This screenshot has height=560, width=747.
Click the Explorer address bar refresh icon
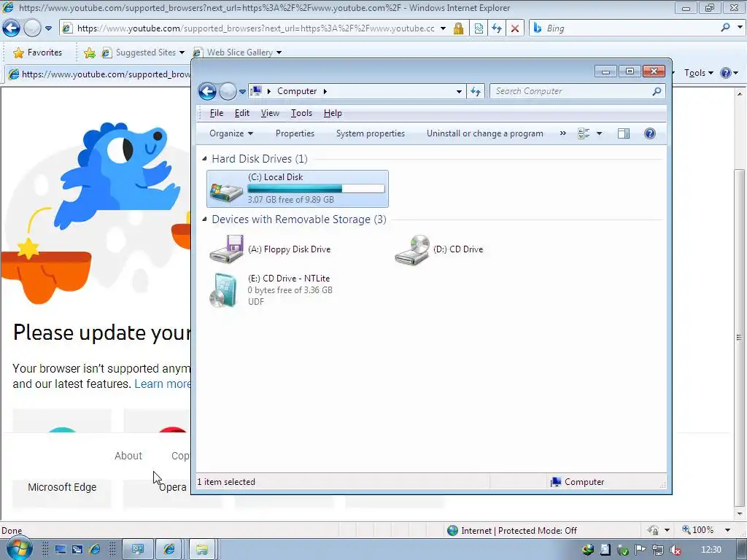click(476, 91)
